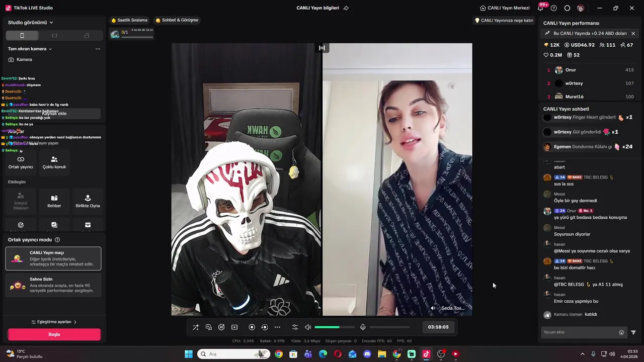Expand the Tam ekran kamera dropdown
This screenshot has height=362, width=644.
pos(30,49)
